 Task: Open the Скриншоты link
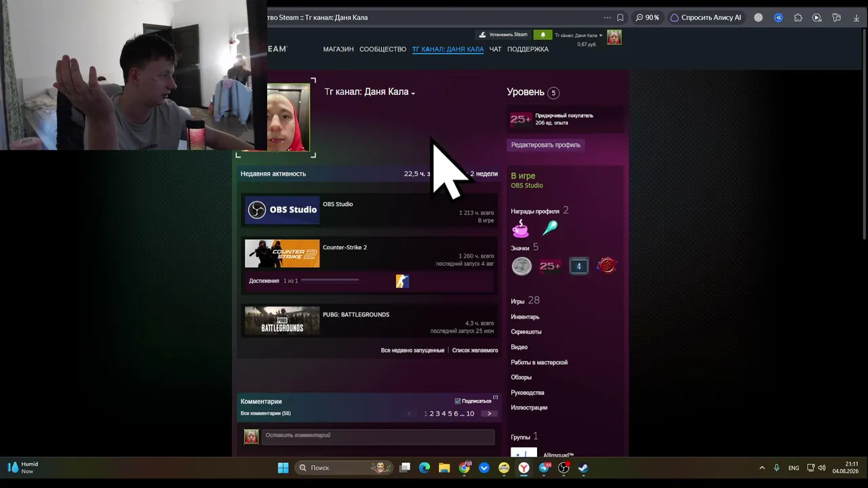tap(526, 332)
